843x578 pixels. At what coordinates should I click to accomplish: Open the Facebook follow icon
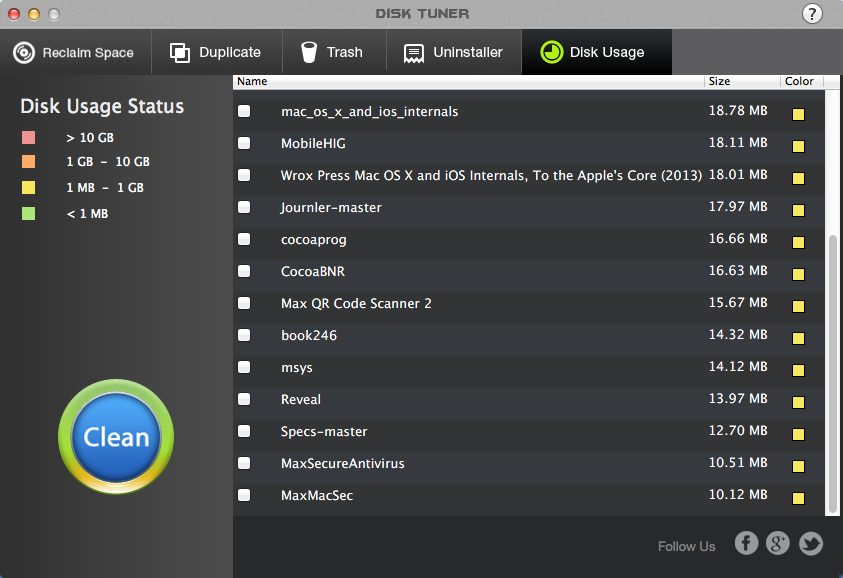[x=746, y=543]
